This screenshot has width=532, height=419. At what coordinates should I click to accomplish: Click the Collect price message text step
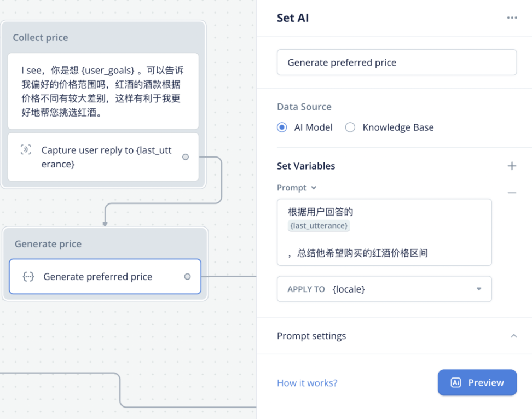click(x=103, y=91)
